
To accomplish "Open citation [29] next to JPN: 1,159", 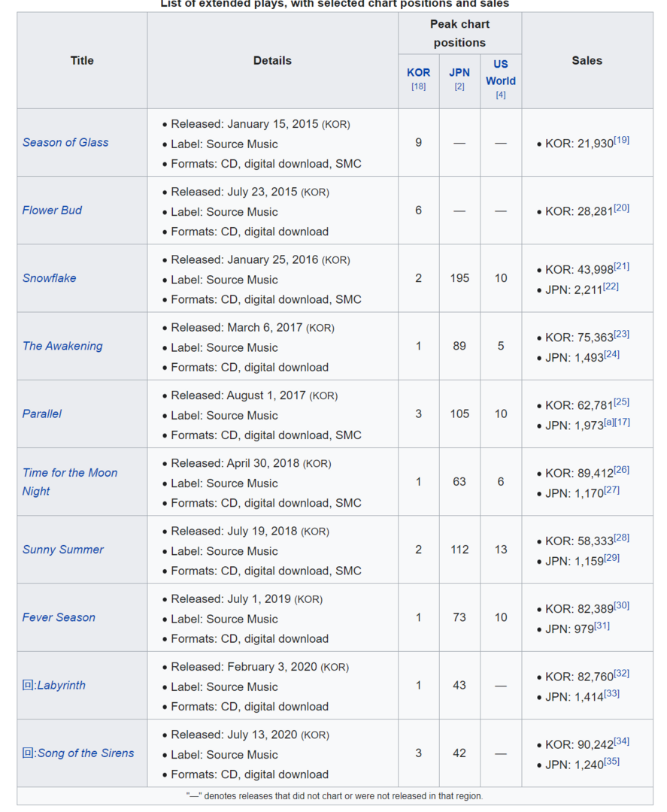I will 611,558.
